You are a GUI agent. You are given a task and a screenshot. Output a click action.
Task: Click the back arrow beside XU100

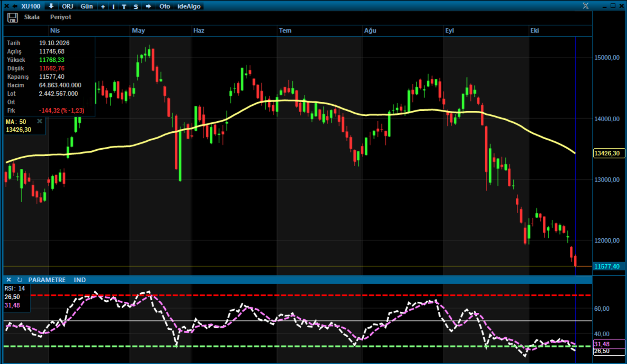15,6
